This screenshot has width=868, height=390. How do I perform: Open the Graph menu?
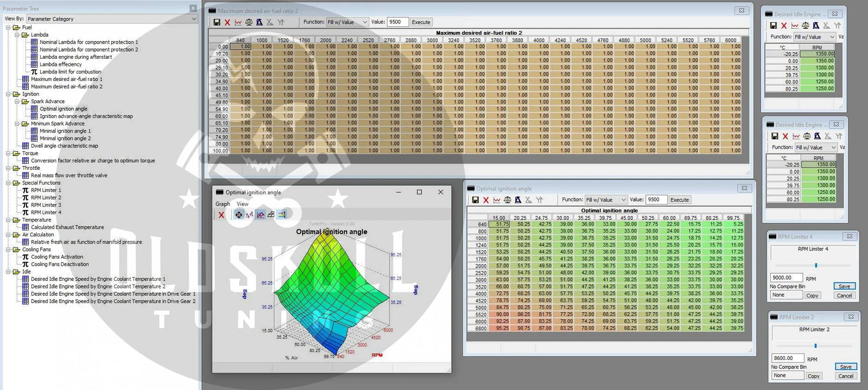coord(223,204)
